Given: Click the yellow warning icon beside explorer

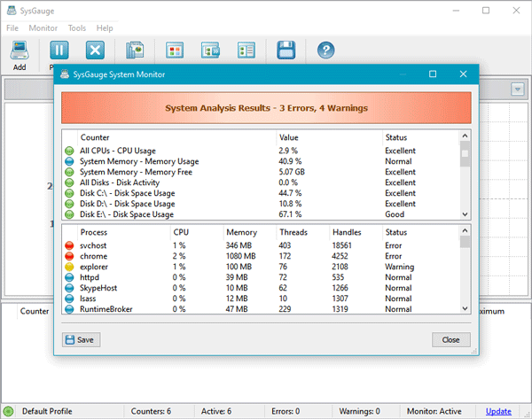Looking at the screenshot, I should click(69, 267).
